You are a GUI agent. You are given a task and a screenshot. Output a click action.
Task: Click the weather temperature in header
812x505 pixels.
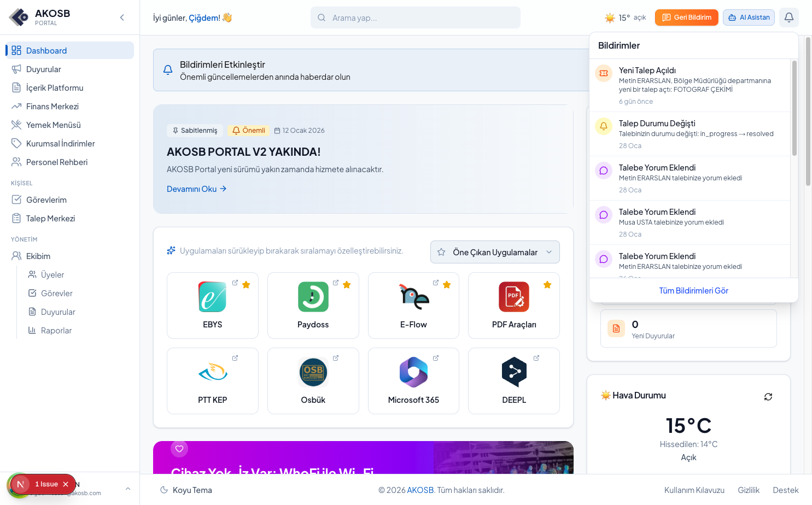624,17
